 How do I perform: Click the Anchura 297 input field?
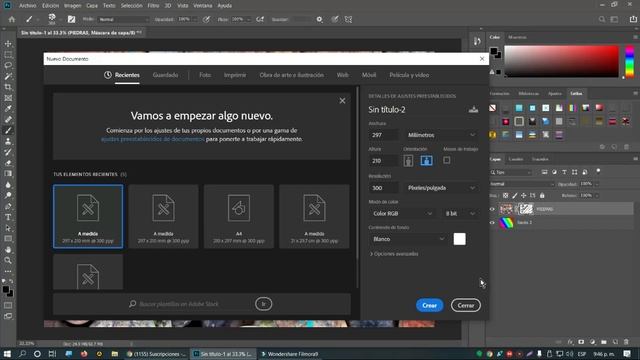coord(384,135)
